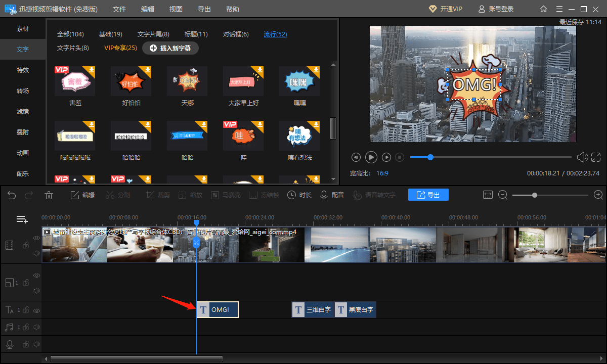
Task: Switch to the 对话框(6) category tab
Action: tap(236, 34)
